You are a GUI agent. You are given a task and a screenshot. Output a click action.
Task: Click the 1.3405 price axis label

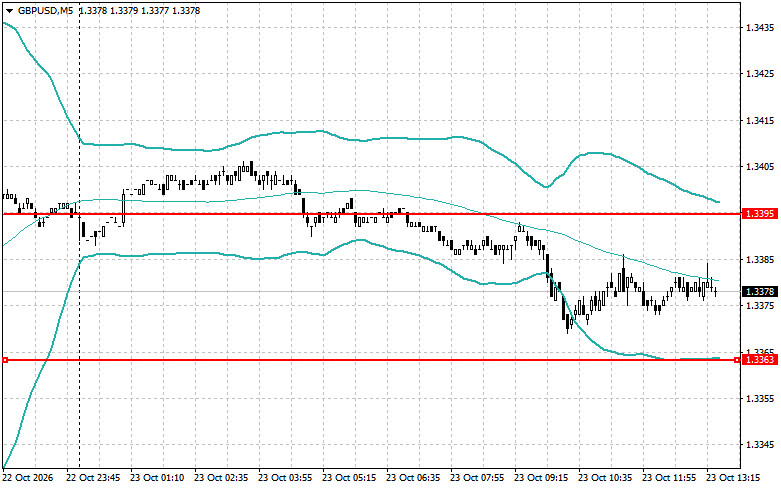pos(760,166)
